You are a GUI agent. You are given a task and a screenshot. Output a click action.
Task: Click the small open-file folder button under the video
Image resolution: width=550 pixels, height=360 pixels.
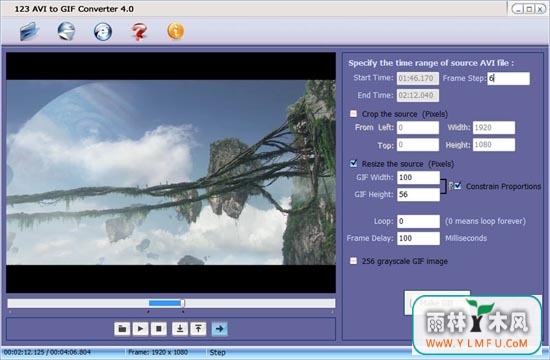(122, 329)
